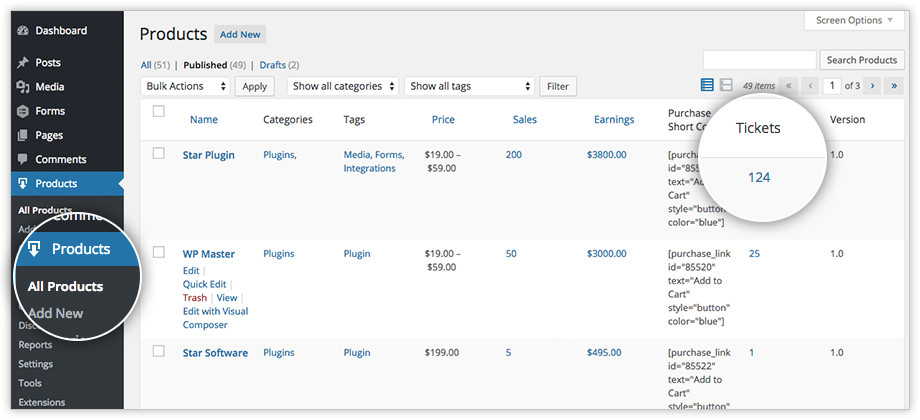This screenshot has width=920, height=420.
Task: Check the Star Software row checkbox
Action: pyautogui.click(x=158, y=351)
